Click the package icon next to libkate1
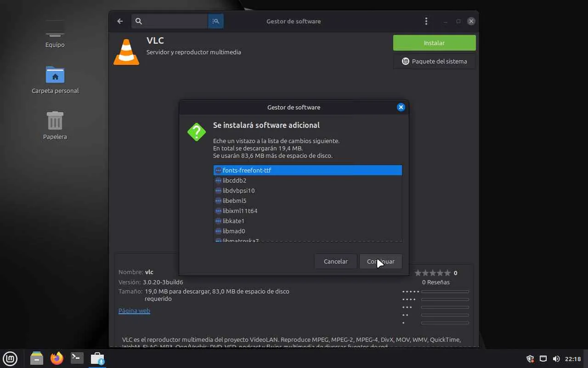588x368 pixels. 218,221
